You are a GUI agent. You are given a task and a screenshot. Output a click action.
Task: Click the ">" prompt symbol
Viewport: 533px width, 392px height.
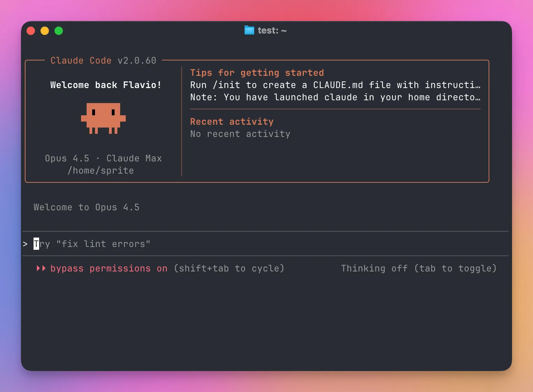tap(25, 244)
